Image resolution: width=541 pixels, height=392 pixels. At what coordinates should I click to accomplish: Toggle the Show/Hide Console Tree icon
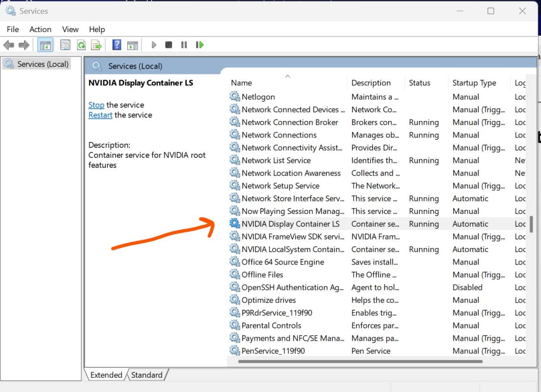click(x=45, y=45)
